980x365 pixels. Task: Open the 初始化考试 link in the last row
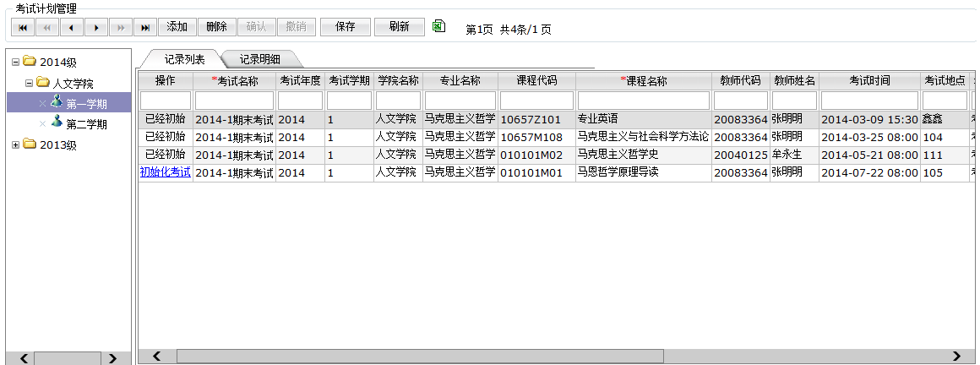tap(166, 172)
